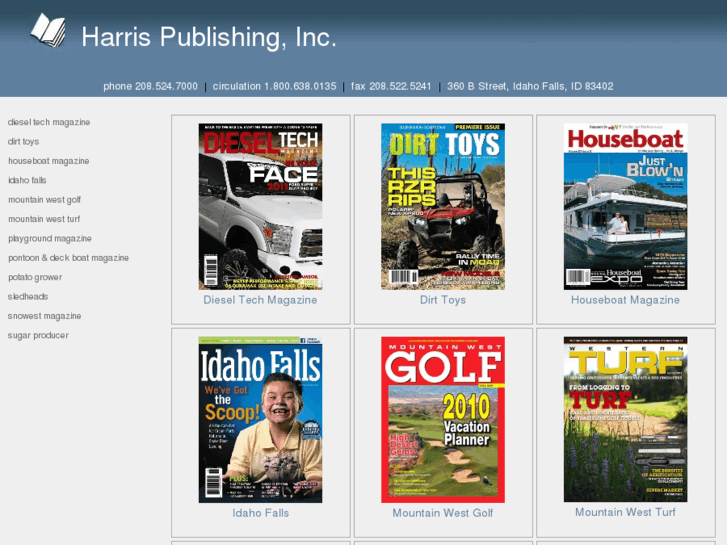The width and height of the screenshot is (727, 545).
Task: Click the phone 208.524.7000 text
Action: [150, 86]
